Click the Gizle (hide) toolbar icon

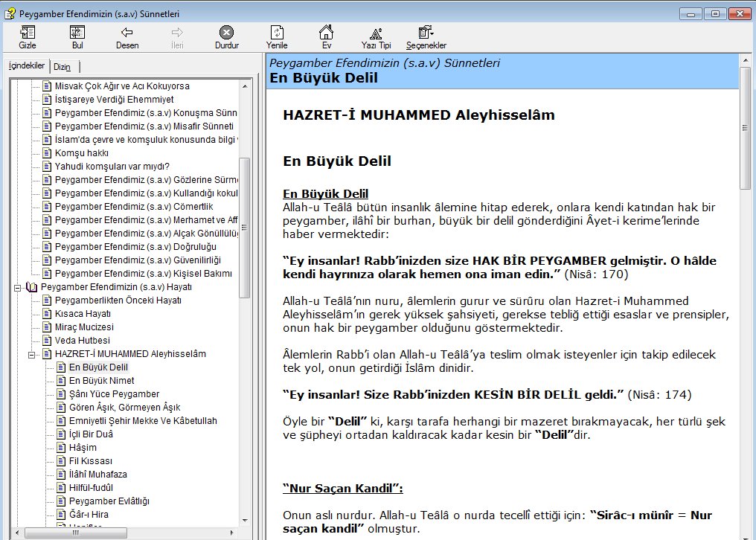[x=28, y=36]
